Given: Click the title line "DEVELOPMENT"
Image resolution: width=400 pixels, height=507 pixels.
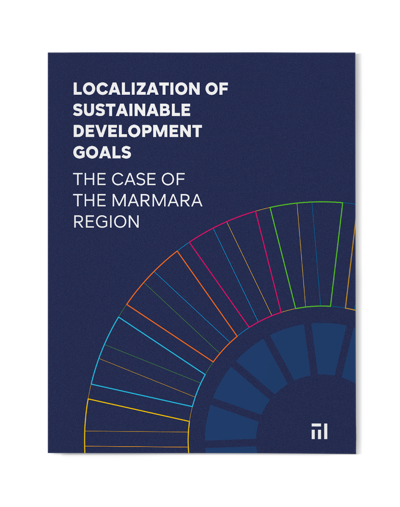Looking at the screenshot, I should (x=137, y=131).
